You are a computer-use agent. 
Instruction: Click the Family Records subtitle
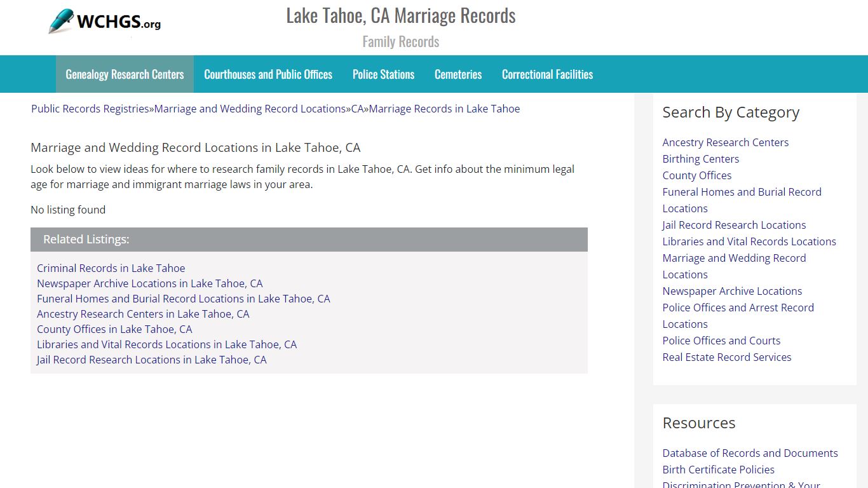(x=401, y=42)
